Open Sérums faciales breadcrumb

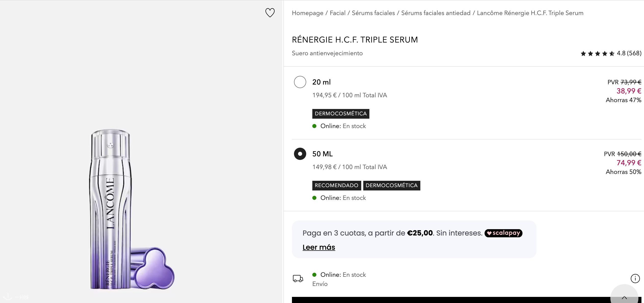click(x=373, y=13)
